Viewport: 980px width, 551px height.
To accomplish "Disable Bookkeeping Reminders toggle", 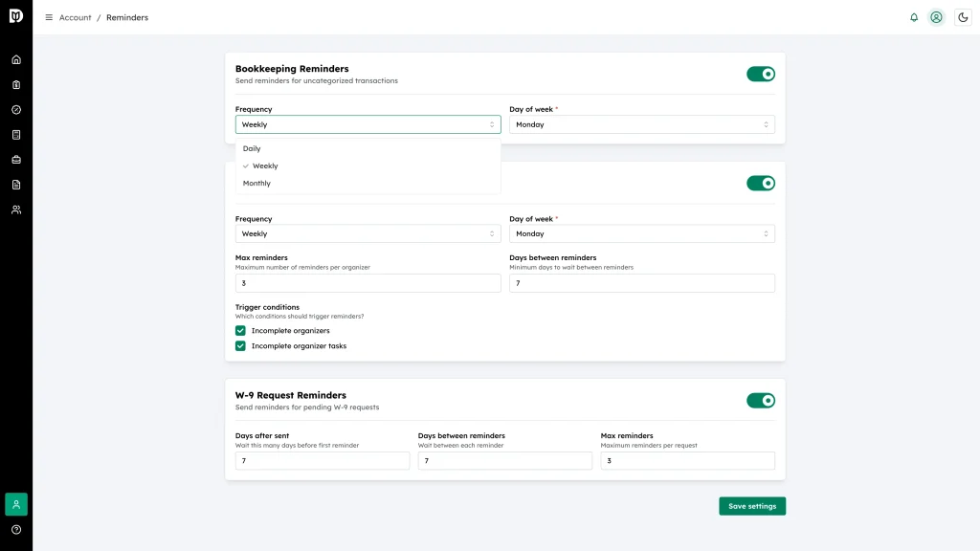I will pos(761,74).
